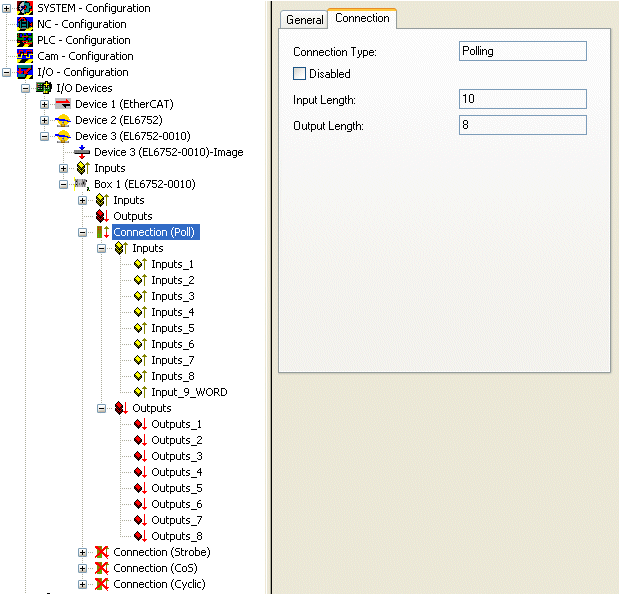
Task: Expand the Connection (CoS) node
Action: pyautogui.click(x=82, y=569)
